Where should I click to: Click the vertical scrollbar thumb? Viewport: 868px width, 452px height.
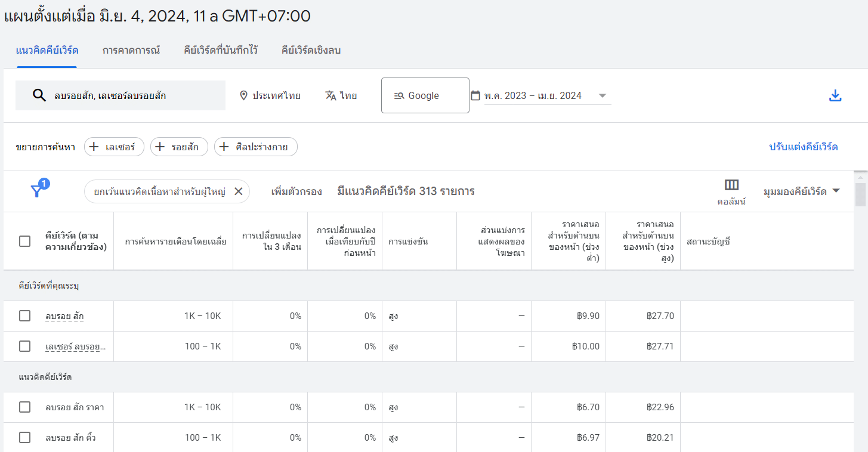pos(860,194)
